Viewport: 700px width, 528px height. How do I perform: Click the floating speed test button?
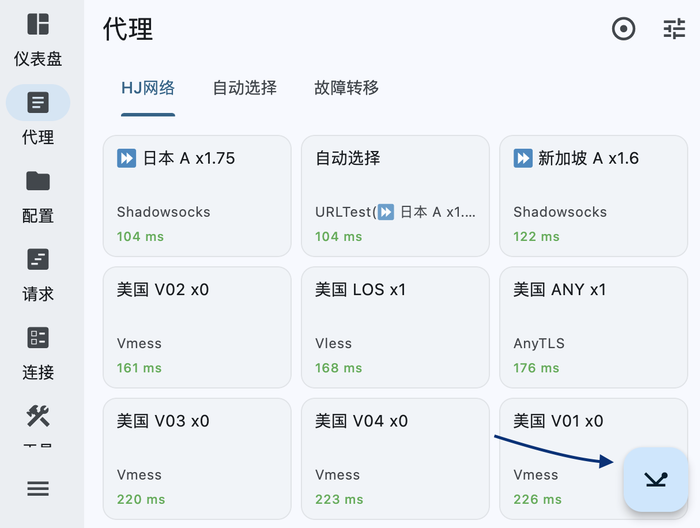(x=655, y=480)
